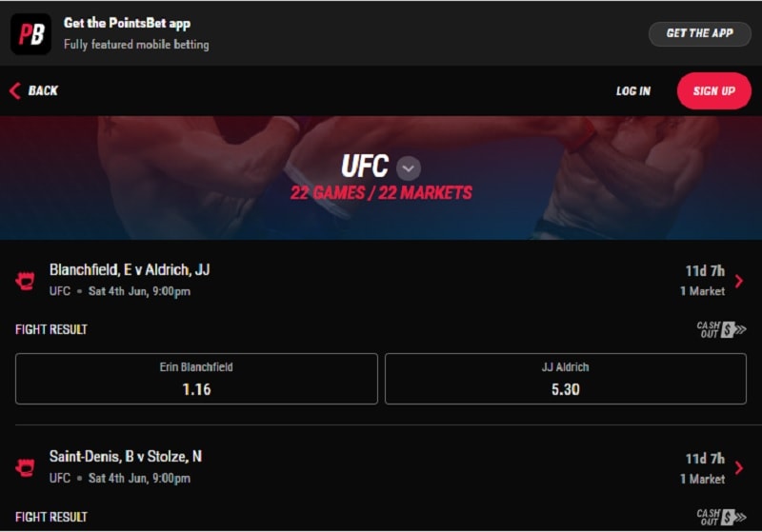
Task: Click the Sign Up button
Action: pos(713,90)
